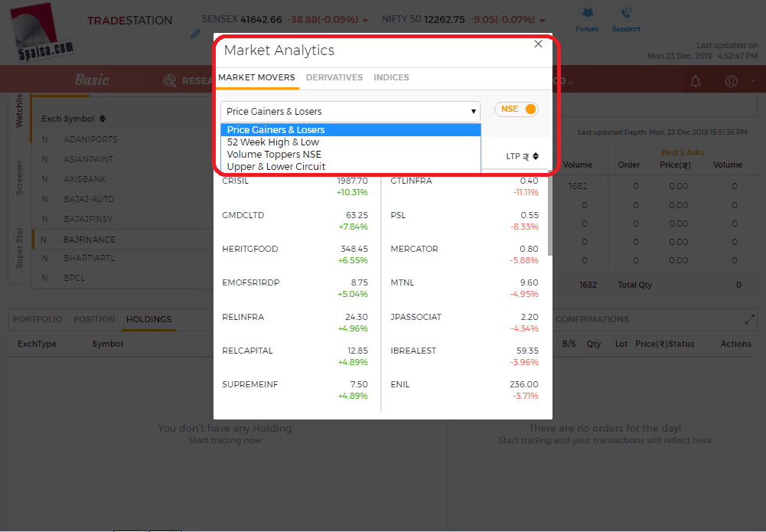Switch to the Market Movers tab

click(256, 77)
